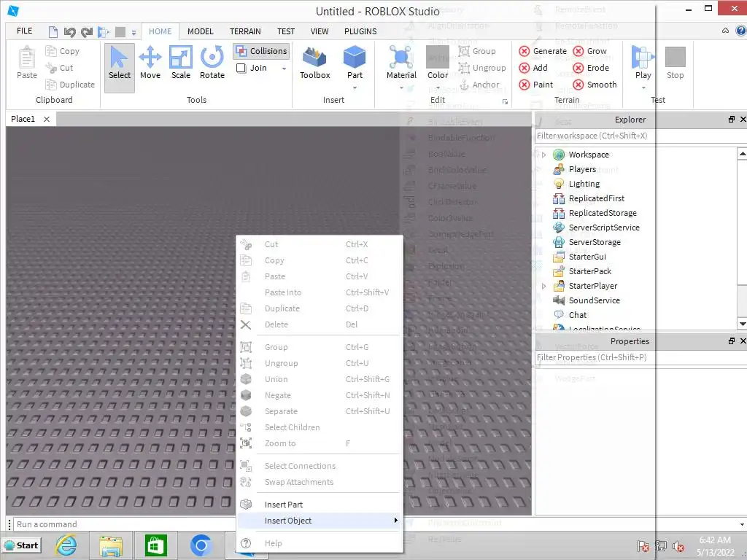Select the Move tool
Viewport: 747px width, 560px height.
pyautogui.click(x=150, y=63)
